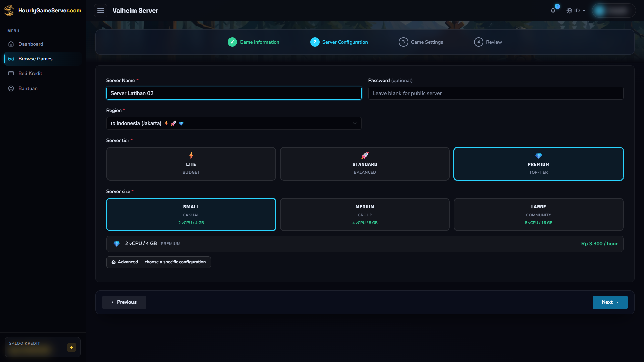
Task: Click the Game Information green checkmark
Action: [232, 42]
